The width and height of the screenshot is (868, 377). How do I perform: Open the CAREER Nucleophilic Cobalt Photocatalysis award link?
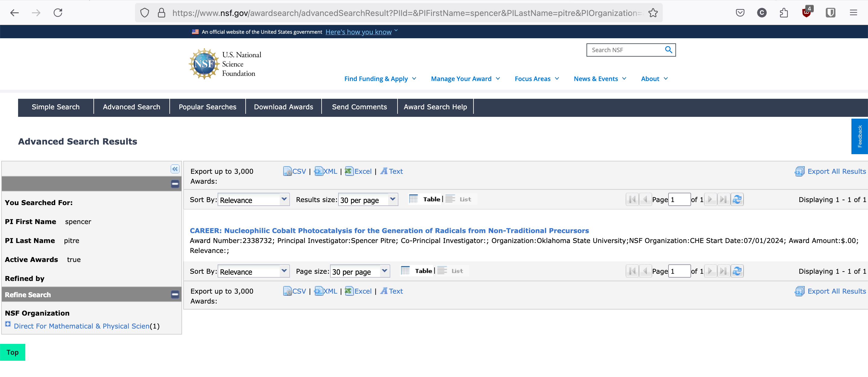(389, 231)
